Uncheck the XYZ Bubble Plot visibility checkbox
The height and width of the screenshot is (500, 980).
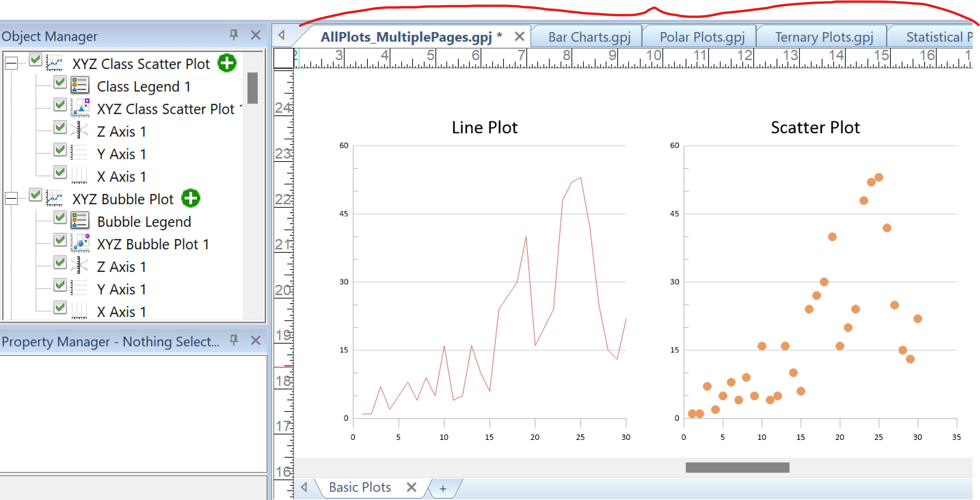tap(36, 195)
